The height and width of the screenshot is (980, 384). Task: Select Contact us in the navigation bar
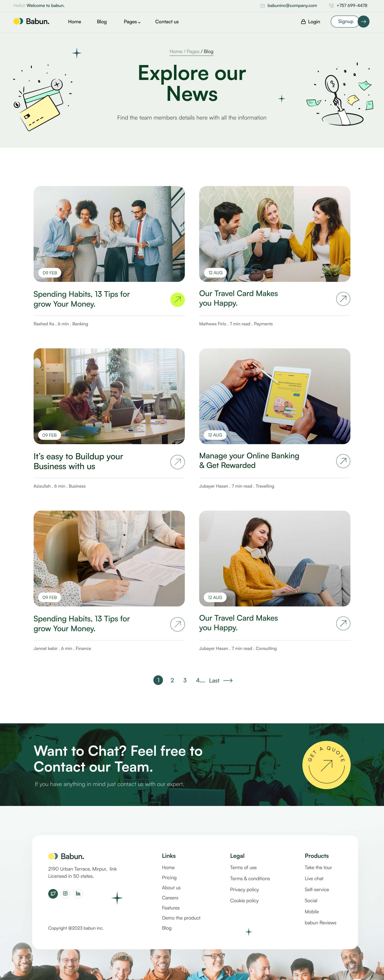pos(167,22)
